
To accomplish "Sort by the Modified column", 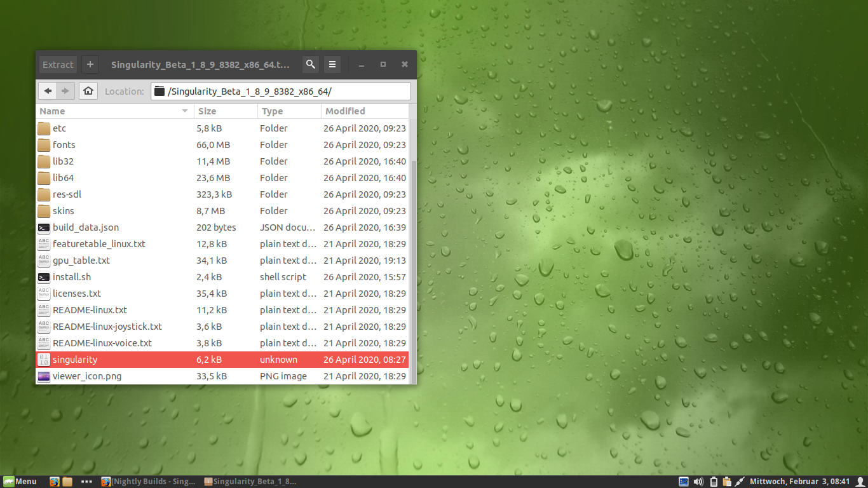I will 365,111.
